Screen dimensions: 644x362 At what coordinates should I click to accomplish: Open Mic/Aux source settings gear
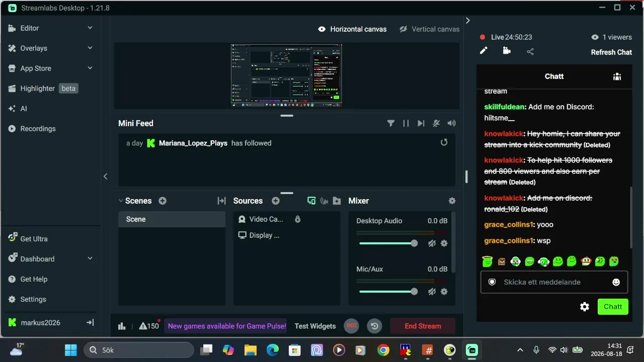(x=444, y=292)
